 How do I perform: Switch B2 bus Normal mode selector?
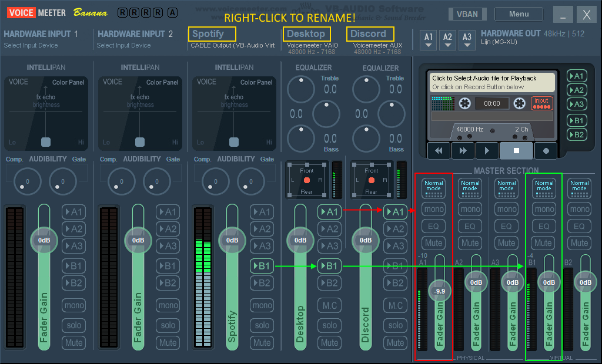click(579, 188)
